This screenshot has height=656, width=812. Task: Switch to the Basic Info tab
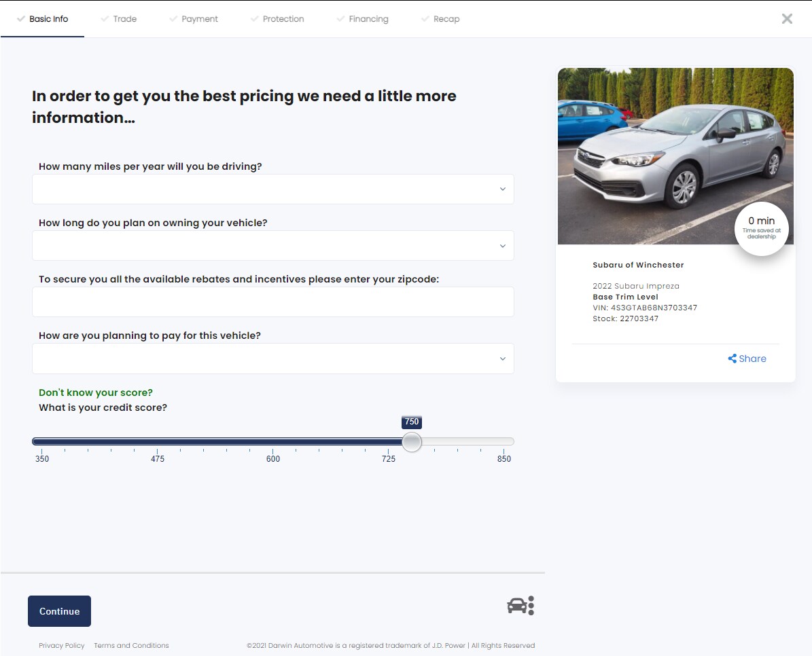pos(42,18)
